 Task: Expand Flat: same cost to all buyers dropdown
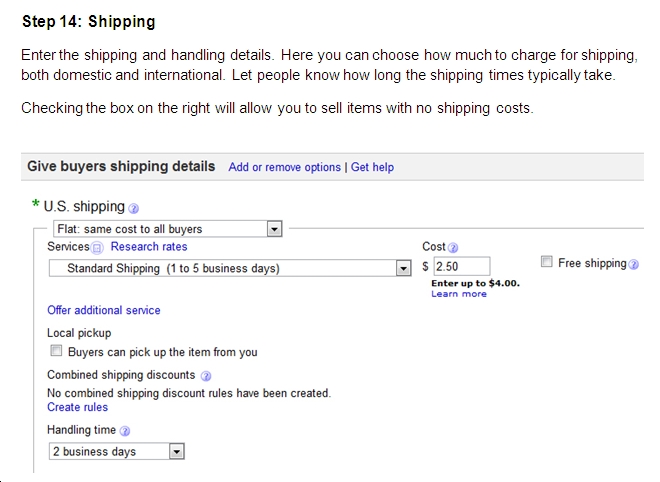tap(168, 229)
